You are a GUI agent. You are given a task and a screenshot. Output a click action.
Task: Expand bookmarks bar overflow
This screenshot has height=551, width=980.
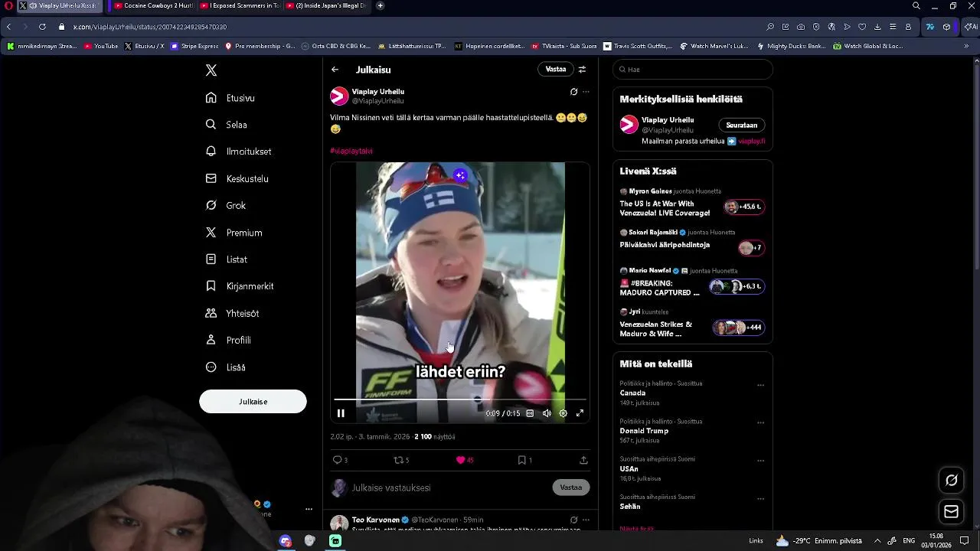click(x=966, y=46)
